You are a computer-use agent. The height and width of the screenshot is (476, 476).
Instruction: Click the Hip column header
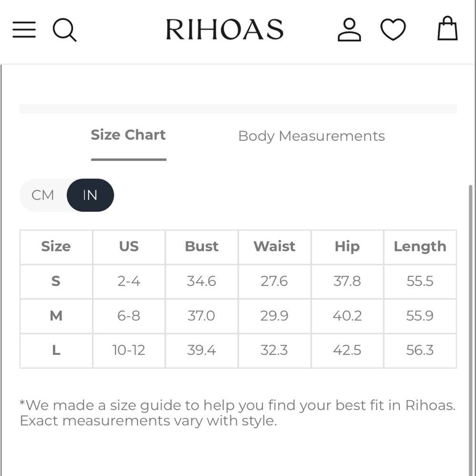[x=347, y=247]
